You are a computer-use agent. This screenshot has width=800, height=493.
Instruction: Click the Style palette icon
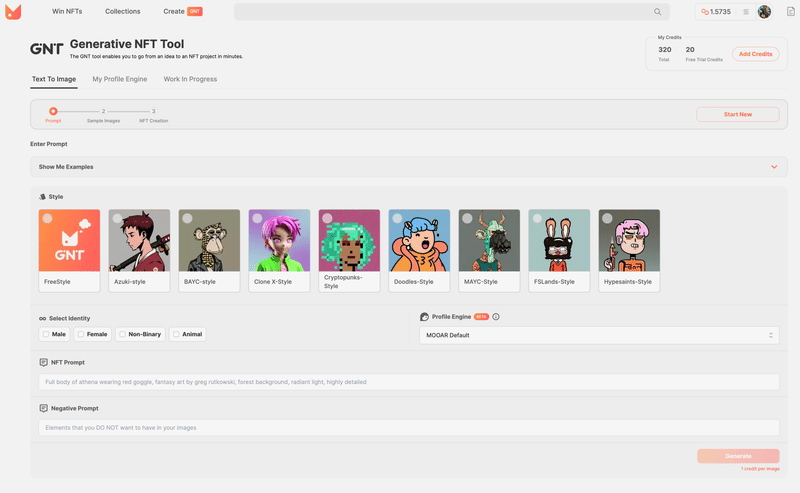tap(42, 196)
